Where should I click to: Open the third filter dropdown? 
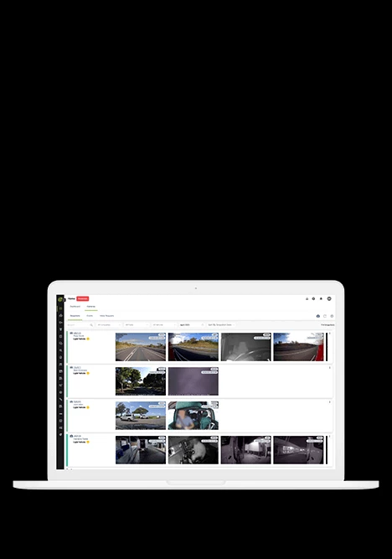[x=164, y=325]
